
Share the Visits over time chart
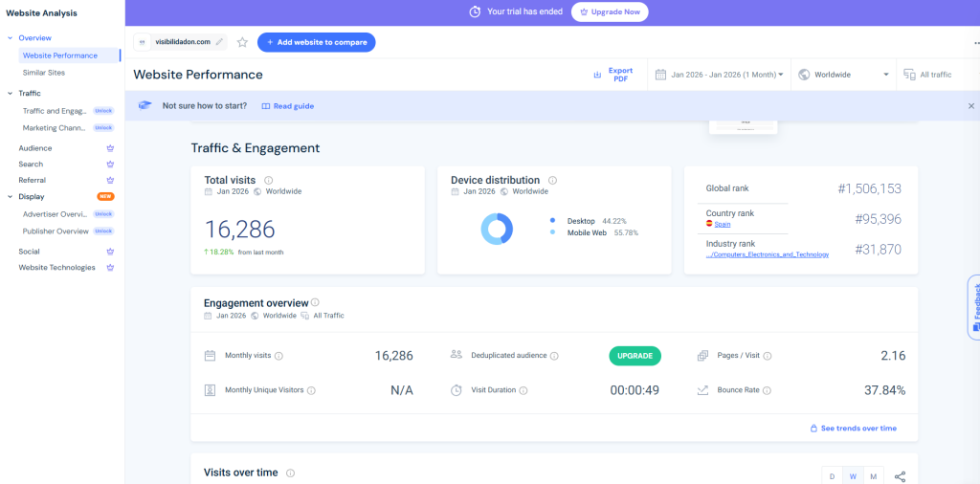click(x=900, y=476)
